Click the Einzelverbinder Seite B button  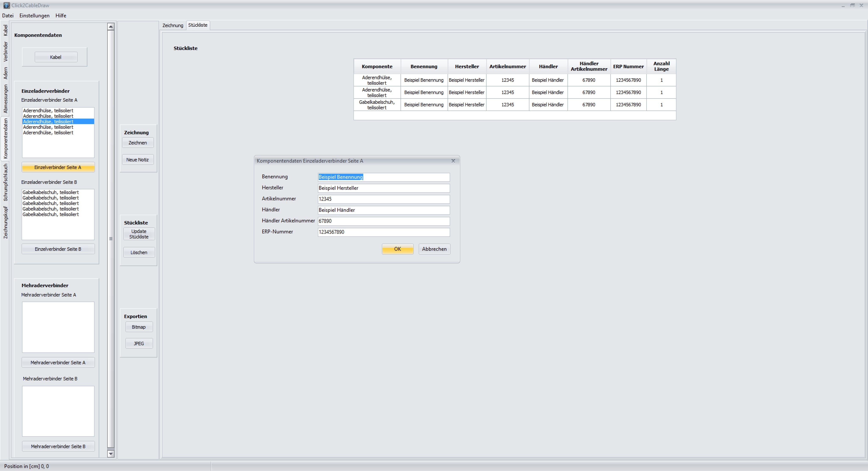pyautogui.click(x=58, y=249)
